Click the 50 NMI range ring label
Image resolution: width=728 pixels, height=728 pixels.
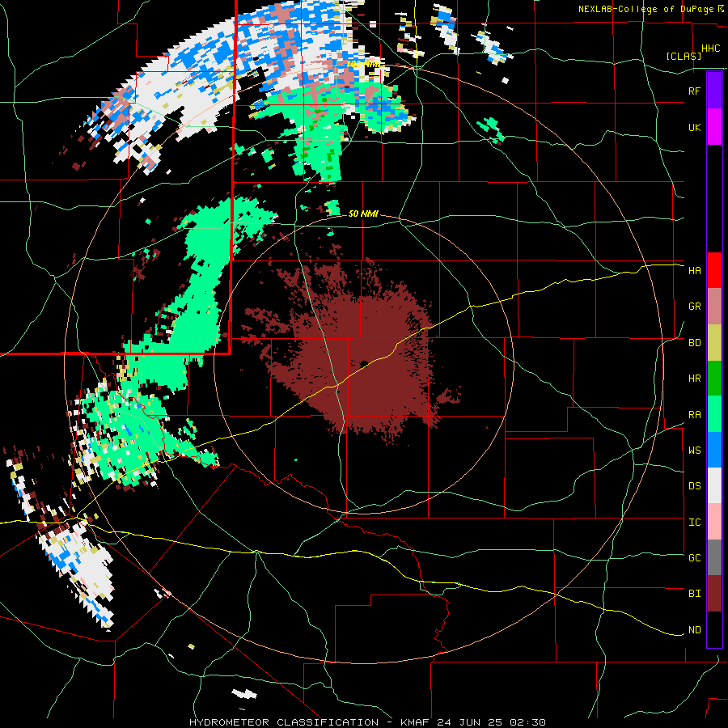[x=363, y=214]
